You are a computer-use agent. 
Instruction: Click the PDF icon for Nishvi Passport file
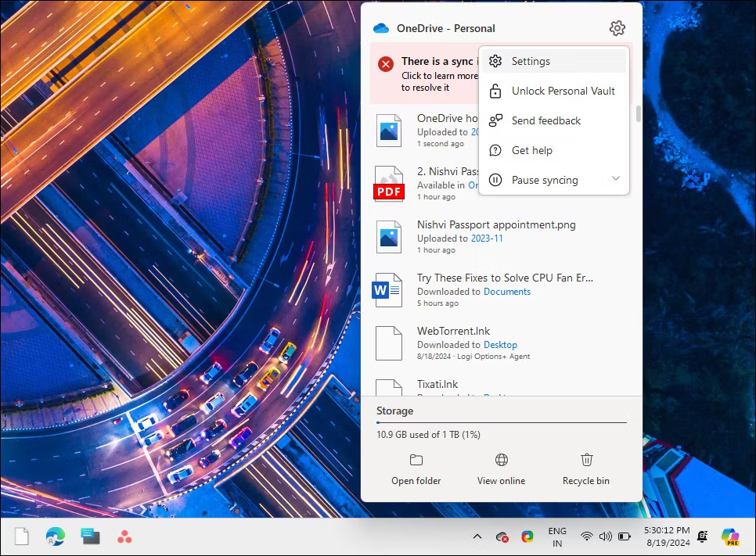(389, 182)
